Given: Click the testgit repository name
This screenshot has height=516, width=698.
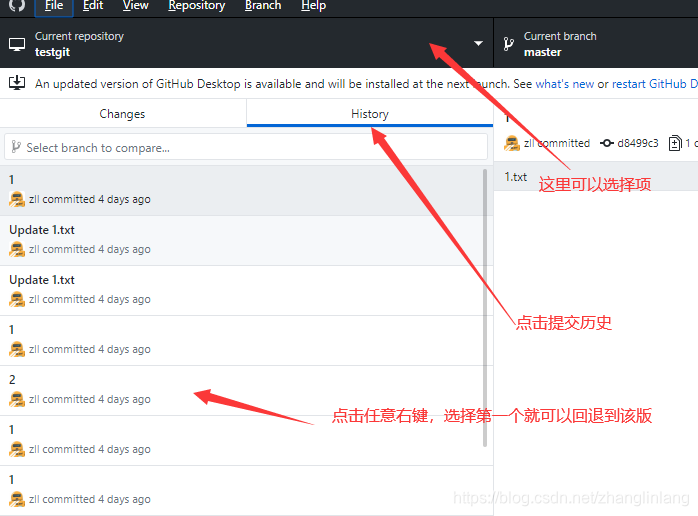Looking at the screenshot, I should [53, 52].
